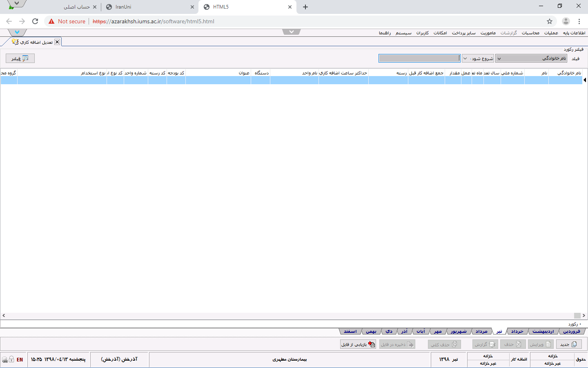
Task: Switch to the آذر month tab
Action: point(404,331)
